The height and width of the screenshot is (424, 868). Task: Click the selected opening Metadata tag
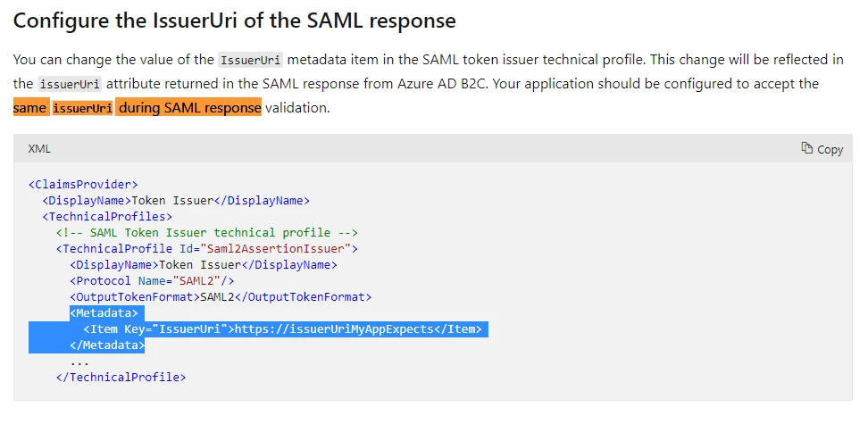(x=104, y=312)
